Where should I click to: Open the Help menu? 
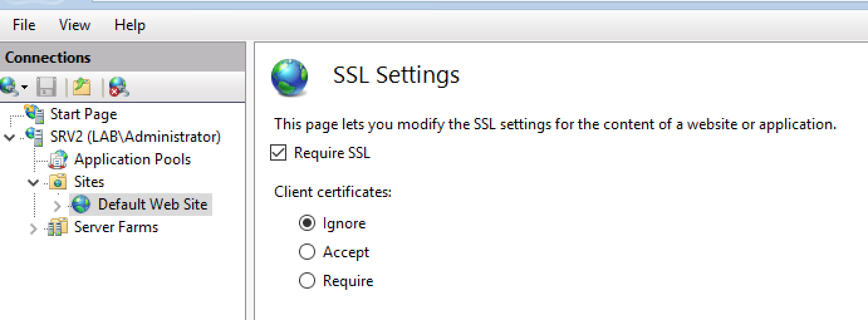130,25
